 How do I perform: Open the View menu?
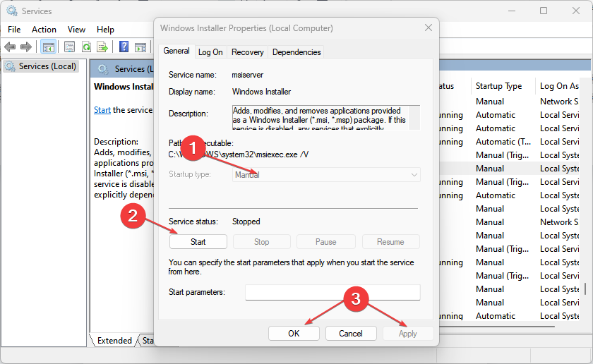[x=76, y=30]
